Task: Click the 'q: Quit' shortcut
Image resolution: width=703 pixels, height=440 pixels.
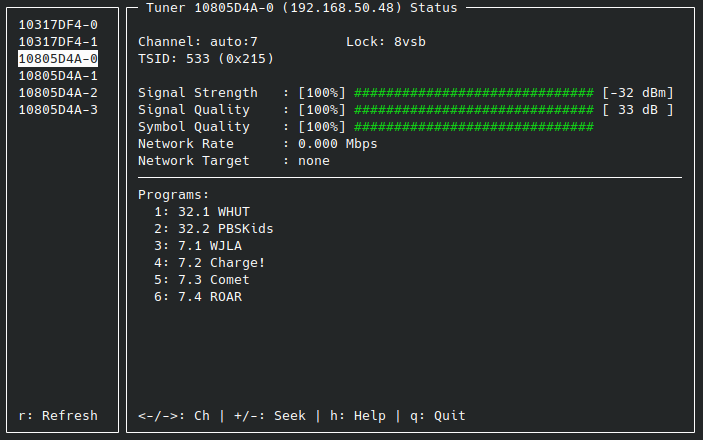Action: pyautogui.click(x=434, y=415)
